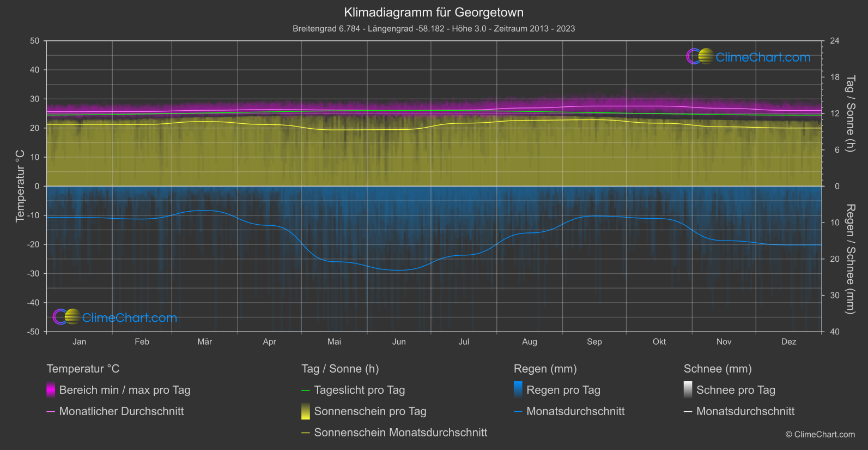The height and width of the screenshot is (450, 868).
Task: Open the ClimeChart.com link bottom left
Action: click(x=130, y=317)
